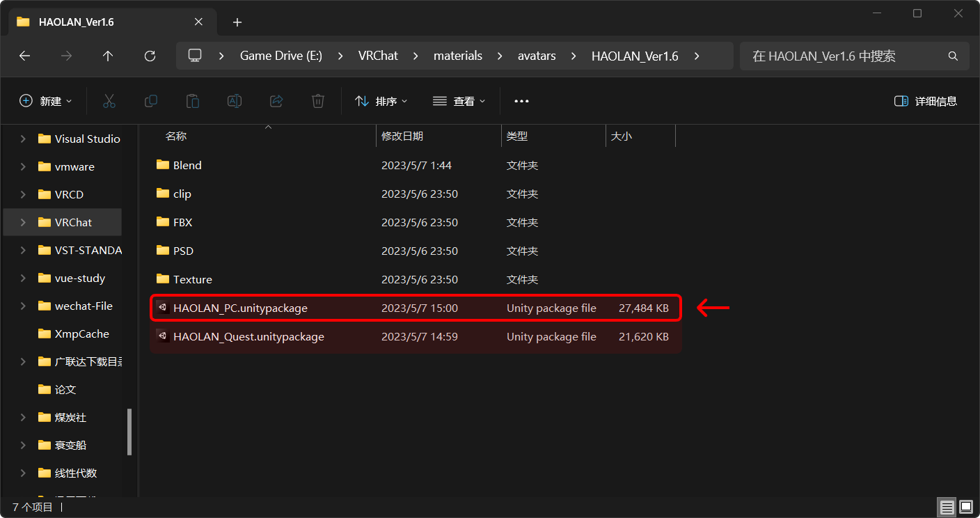Image resolution: width=980 pixels, height=518 pixels.
Task: Toggle the details pane button
Action: [926, 101]
